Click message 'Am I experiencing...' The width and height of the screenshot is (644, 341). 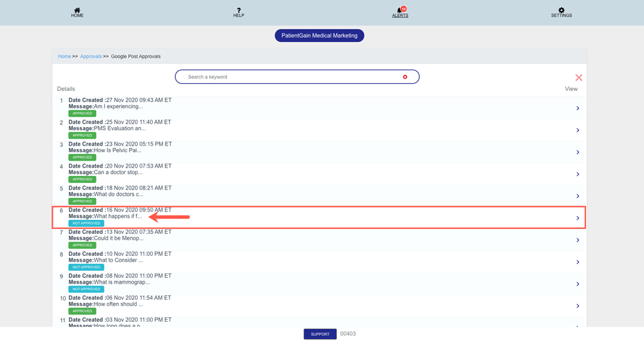118,106
